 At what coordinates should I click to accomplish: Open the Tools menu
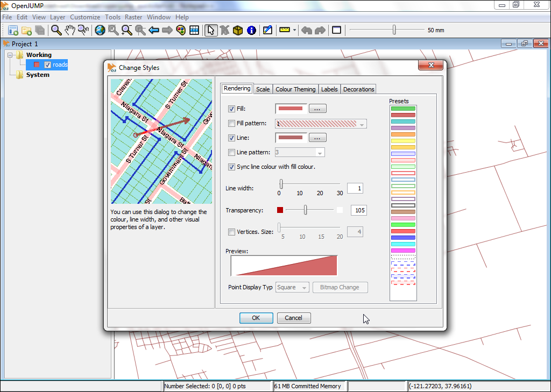tap(112, 17)
